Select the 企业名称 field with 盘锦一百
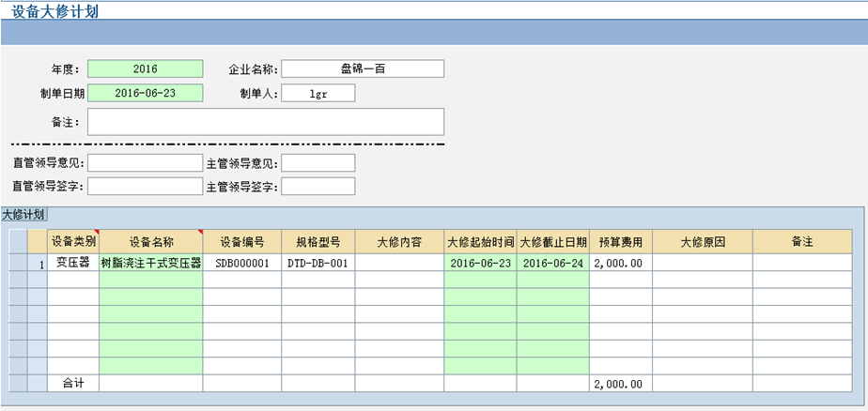868x411 pixels. point(362,69)
